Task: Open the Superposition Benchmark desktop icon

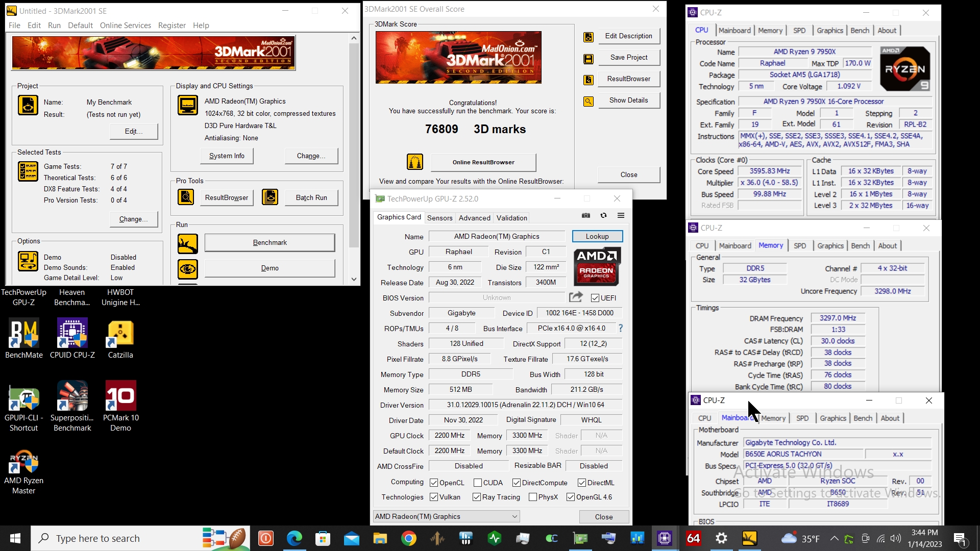Action: tap(72, 407)
